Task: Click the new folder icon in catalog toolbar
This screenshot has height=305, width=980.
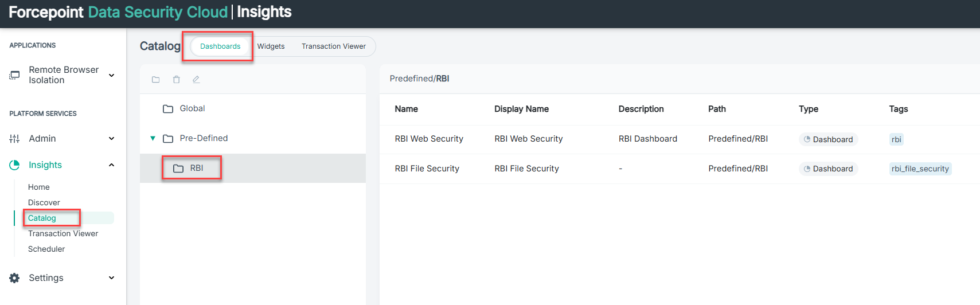Action: (155, 80)
